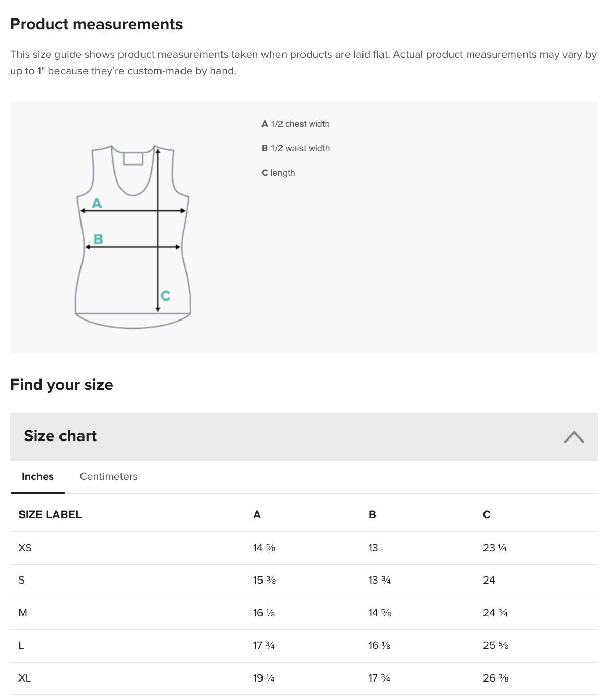Click the C column header
Image resolution: width=605 pixels, height=700 pixels.
point(486,515)
